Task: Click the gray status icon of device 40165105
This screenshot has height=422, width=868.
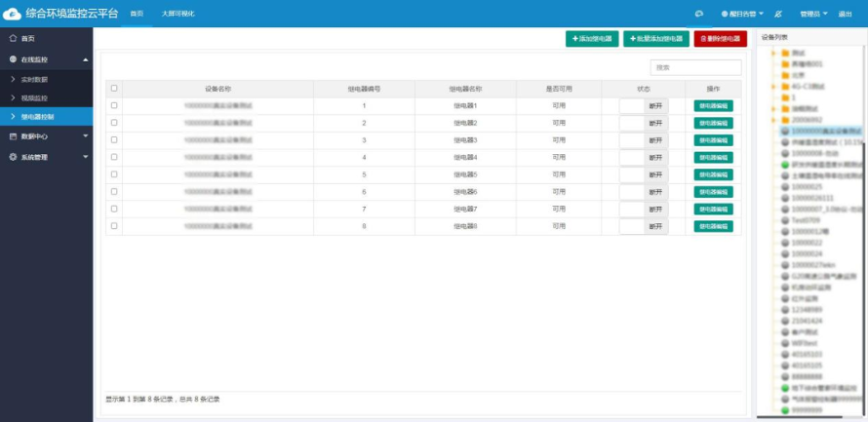Action: click(784, 365)
